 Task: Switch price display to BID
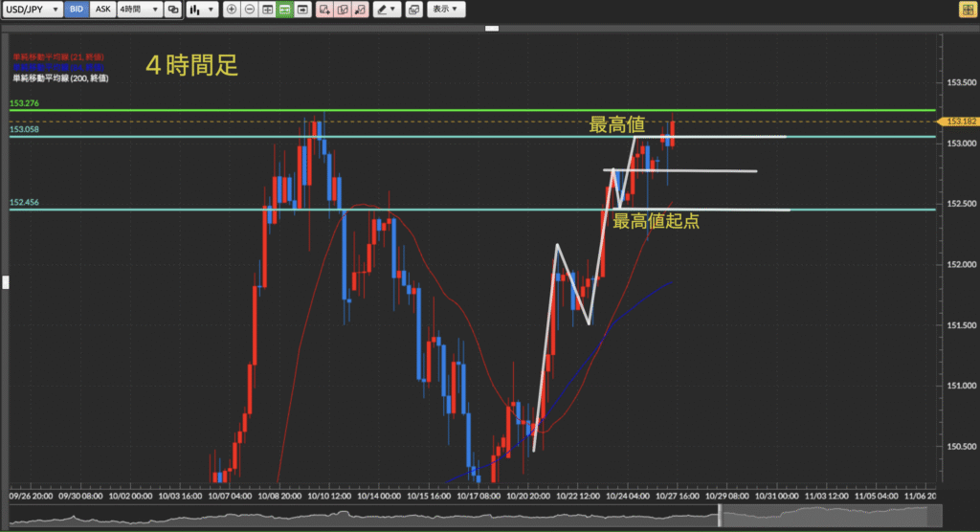pyautogui.click(x=78, y=9)
